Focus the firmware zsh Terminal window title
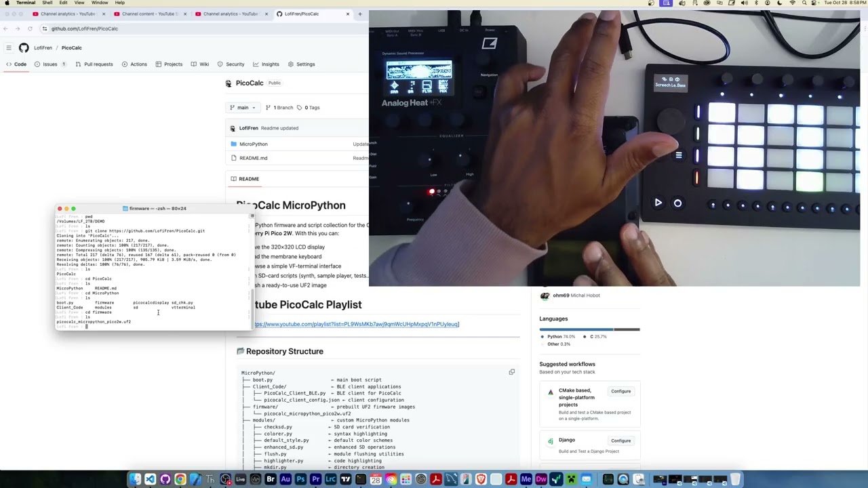 (157, 209)
